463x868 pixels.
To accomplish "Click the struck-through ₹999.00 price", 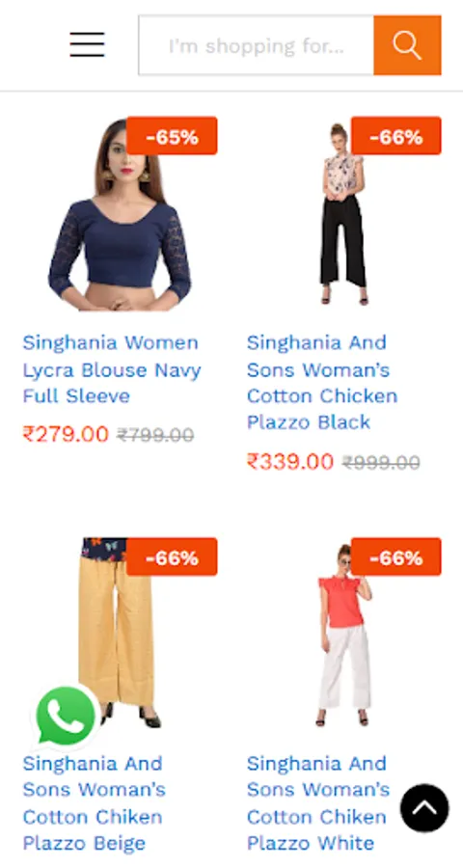I will tap(381, 462).
